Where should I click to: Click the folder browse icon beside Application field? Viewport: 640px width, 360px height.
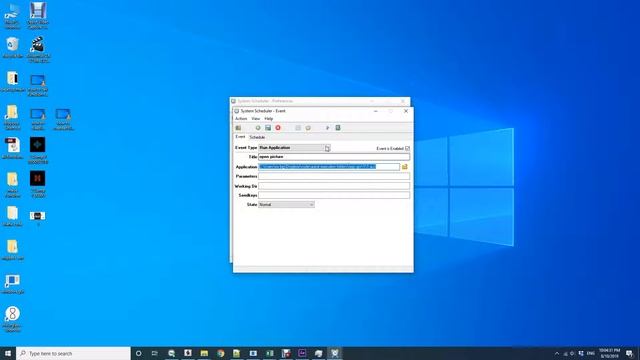tap(405, 167)
